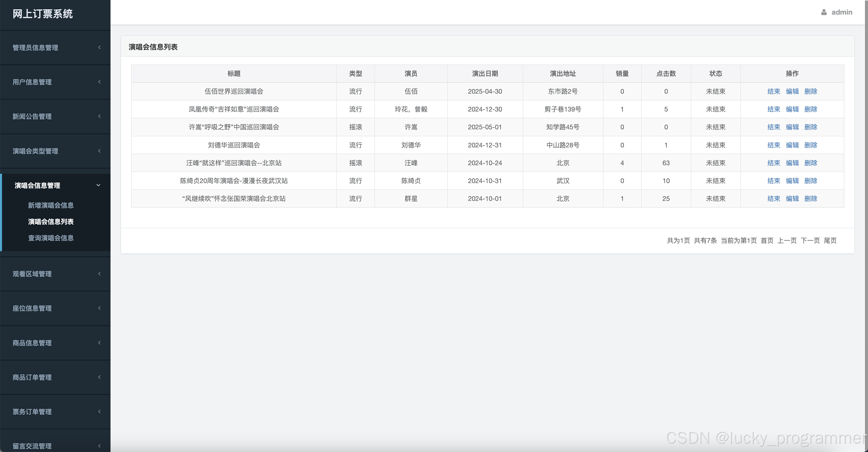Click the admin user avatar icon

tap(824, 12)
